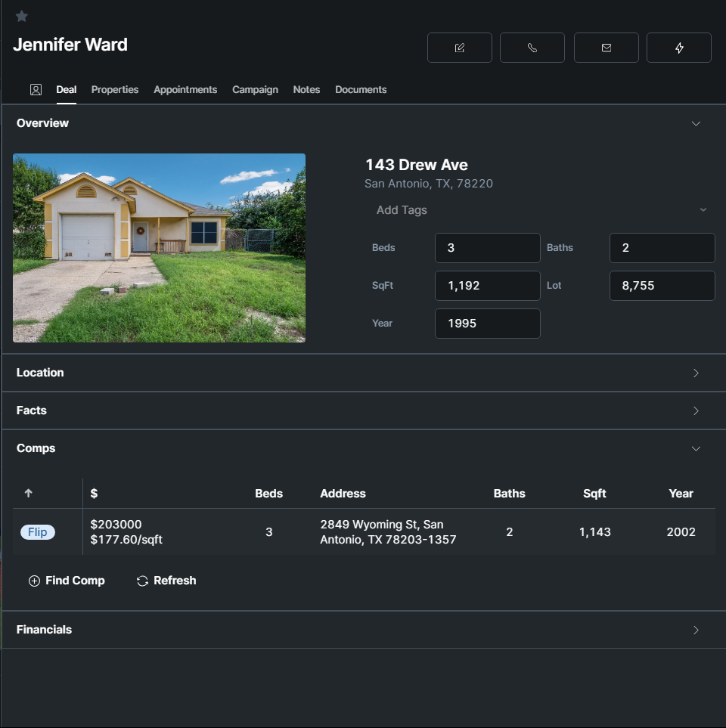Viewport: 726px width, 728px height.
Task: Collapse the Comps section
Action: (696, 448)
